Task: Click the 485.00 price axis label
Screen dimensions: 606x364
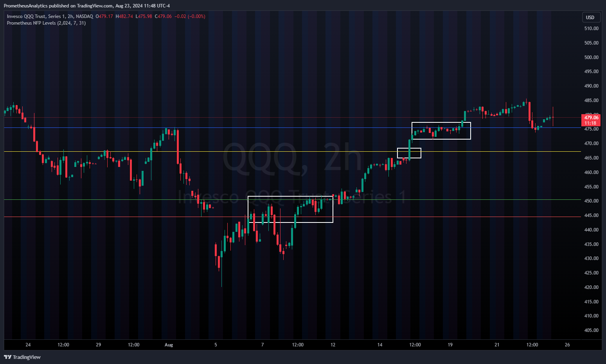Action: point(591,100)
